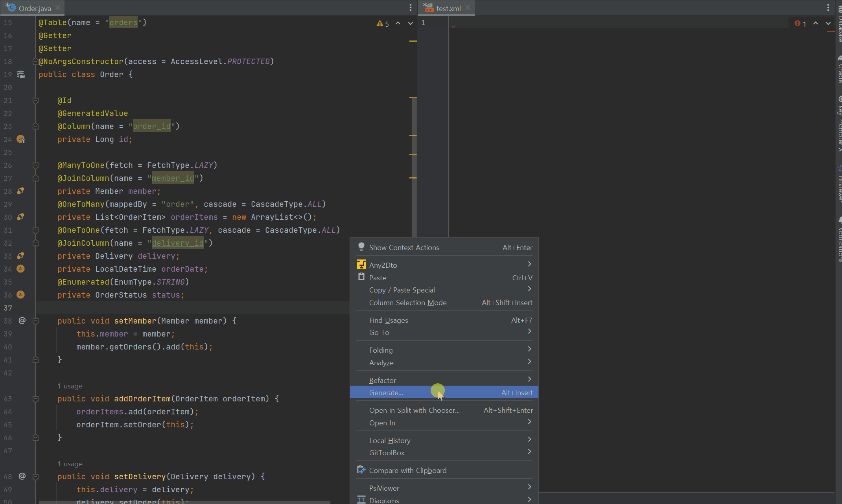This screenshot has height=504, width=842.
Task: Click the warnings indicator in Order.java
Action: (382, 24)
